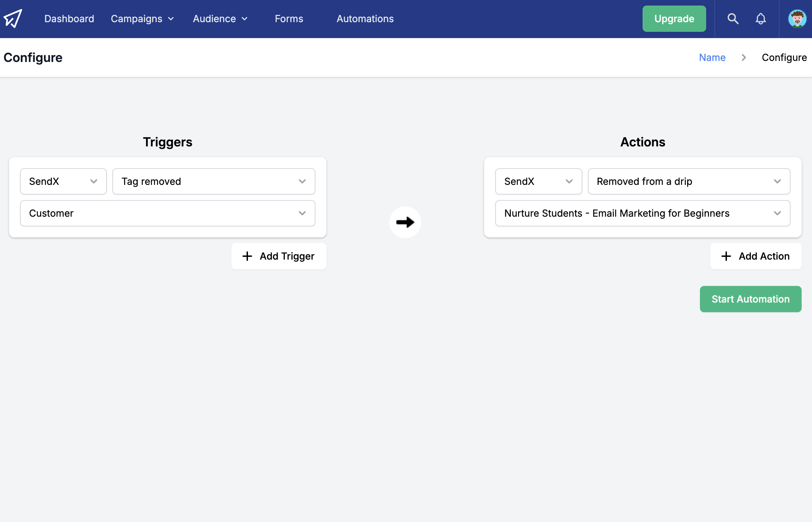Screen dimensions: 812x522
Task: Click Start Automation button
Action: tap(750, 299)
